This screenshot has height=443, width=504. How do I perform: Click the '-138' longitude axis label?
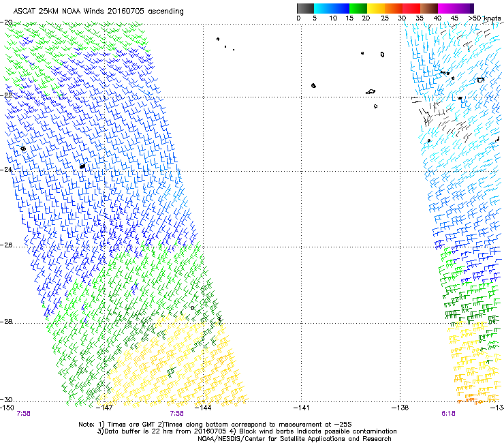click(400, 408)
